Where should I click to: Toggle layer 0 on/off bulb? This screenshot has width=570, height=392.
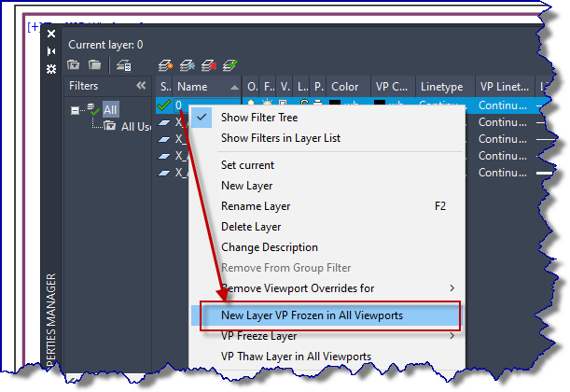pos(251,103)
